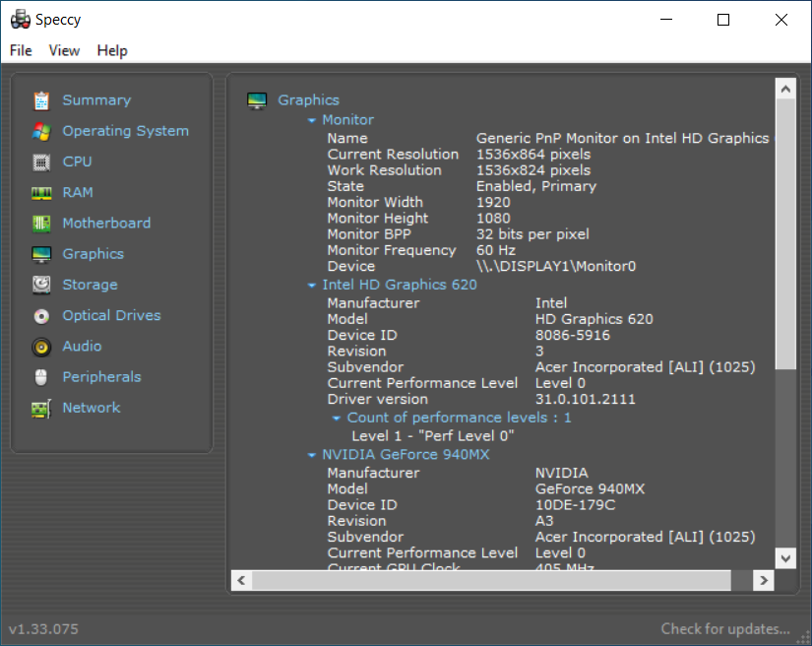Click the Motherboard circuit icon
The height and width of the screenshot is (646, 812).
click(x=41, y=224)
